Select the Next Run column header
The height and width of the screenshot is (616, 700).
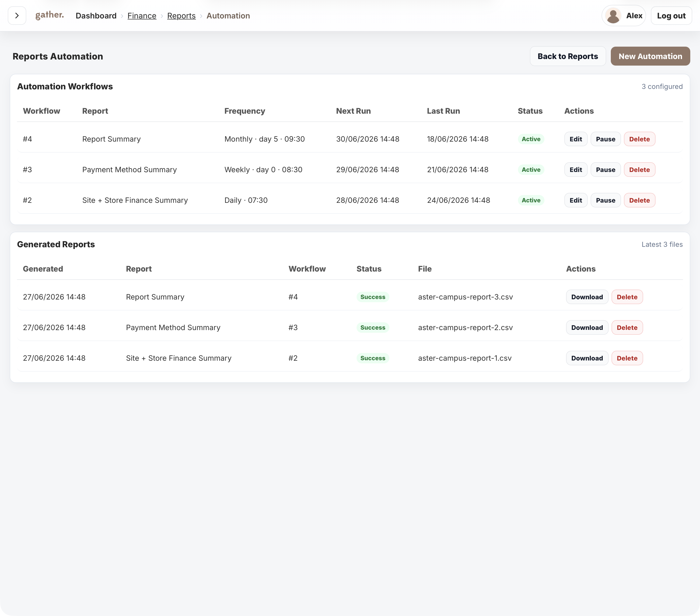click(353, 111)
